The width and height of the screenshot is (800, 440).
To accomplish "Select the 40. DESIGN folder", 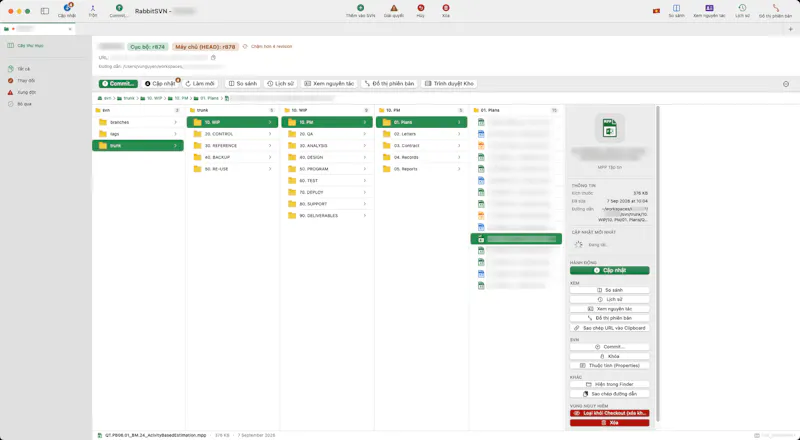I will pos(327,157).
